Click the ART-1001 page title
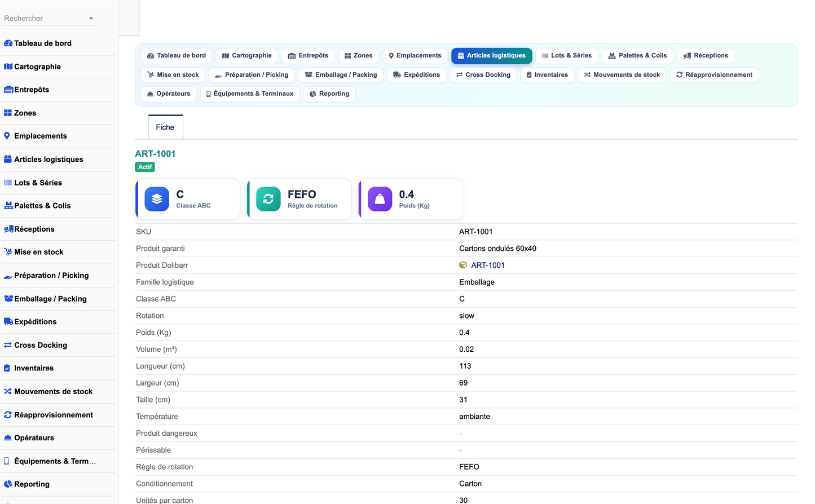The image size is (815, 504). 155,153
